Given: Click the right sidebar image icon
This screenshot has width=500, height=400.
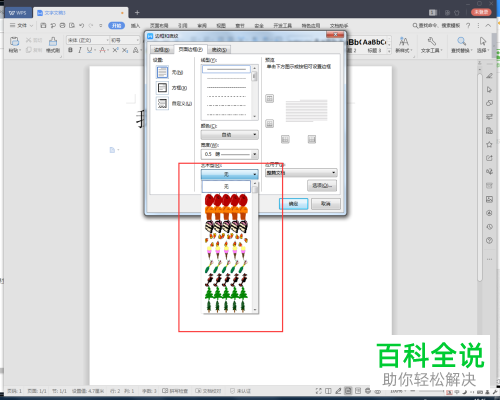Looking at the screenshot, I should pos(489,199).
